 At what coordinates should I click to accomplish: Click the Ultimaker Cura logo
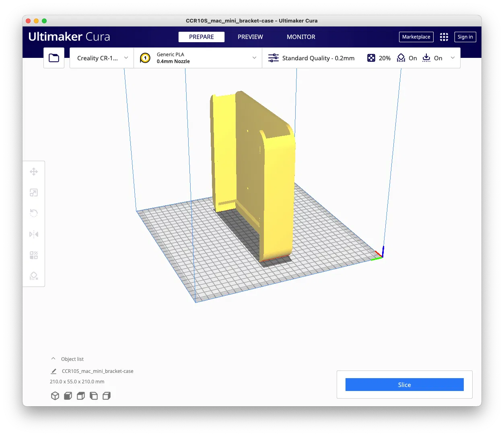click(69, 37)
